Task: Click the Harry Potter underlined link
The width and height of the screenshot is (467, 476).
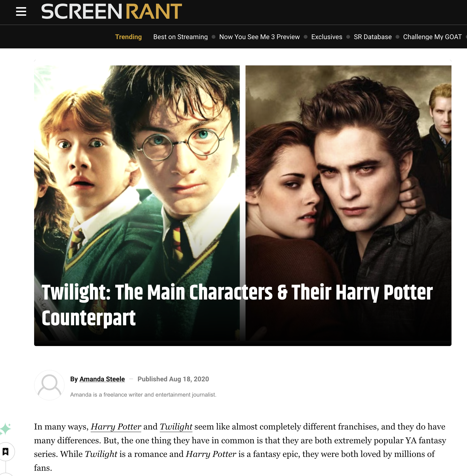Action: [116, 427]
